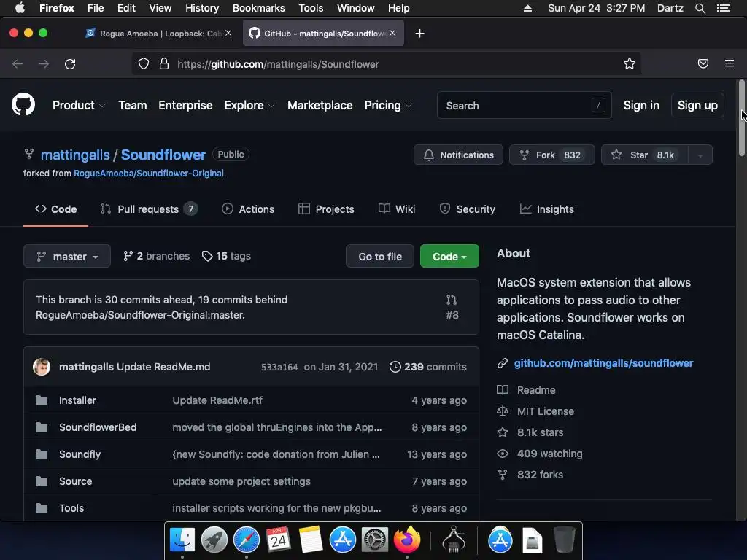Open Calendar from the Dock

pos(278,540)
